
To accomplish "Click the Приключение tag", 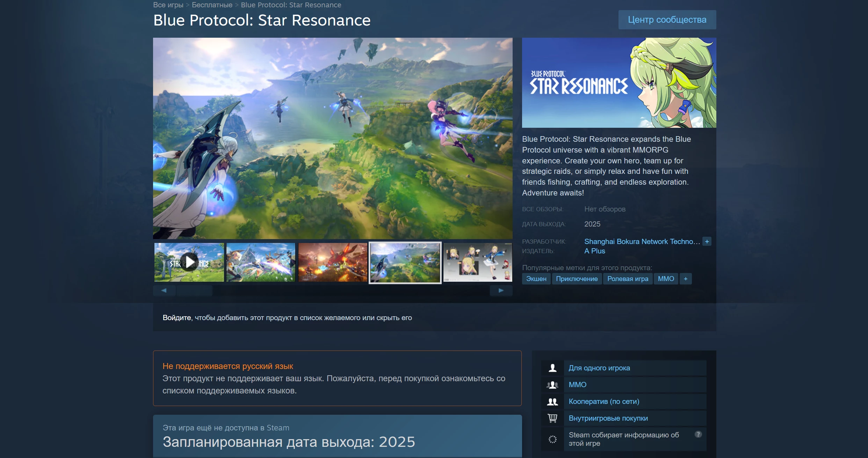I will pos(577,279).
